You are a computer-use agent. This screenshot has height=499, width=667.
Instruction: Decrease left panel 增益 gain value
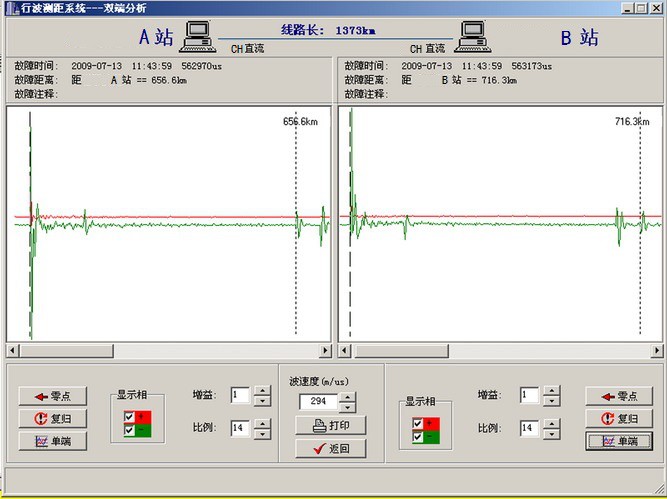[x=262, y=401]
